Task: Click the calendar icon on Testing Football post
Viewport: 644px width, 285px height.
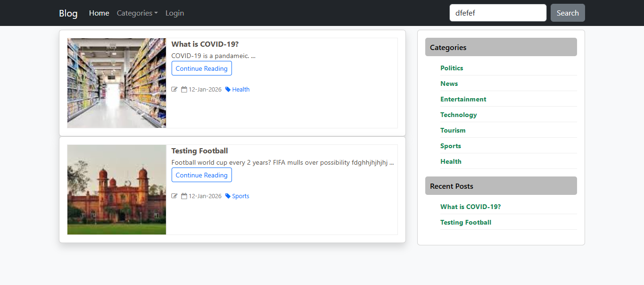Action: (x=184, y=196)
